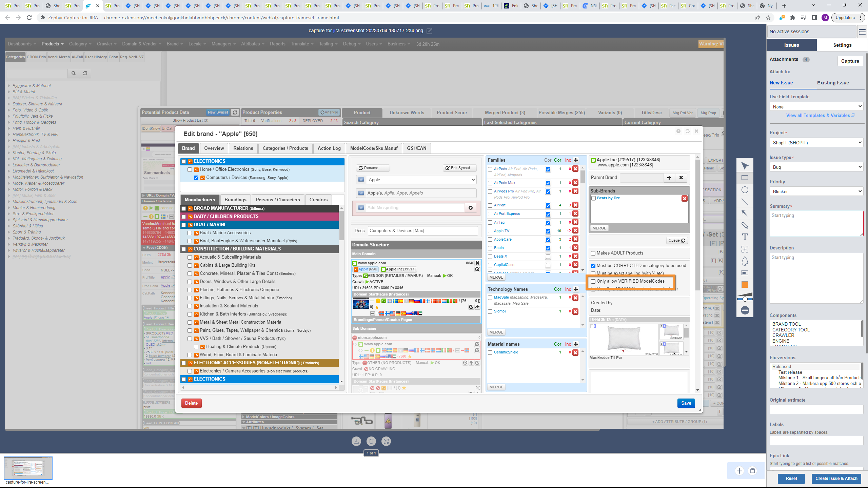
Task: Uncheck Must be CORRECTED in category checkbox
Action: [x=593, y=266]
